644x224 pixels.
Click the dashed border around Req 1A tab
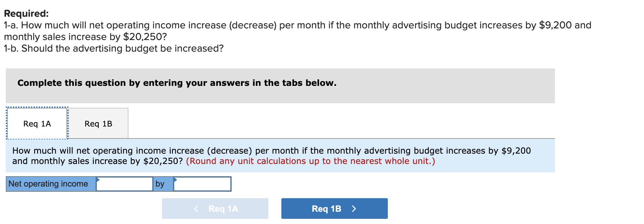[37, 108]
